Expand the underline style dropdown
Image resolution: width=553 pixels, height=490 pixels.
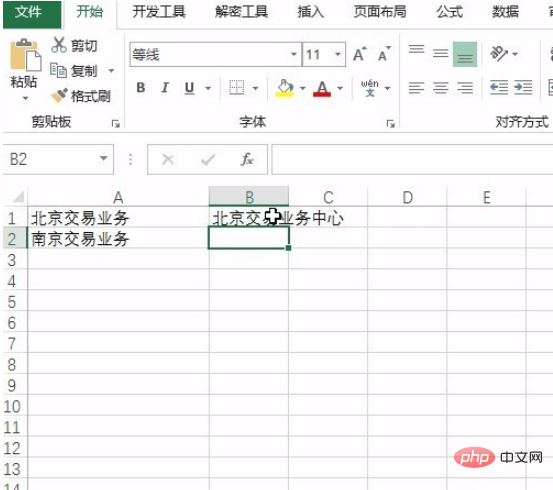pyautogui.click(x=208, y=88)
